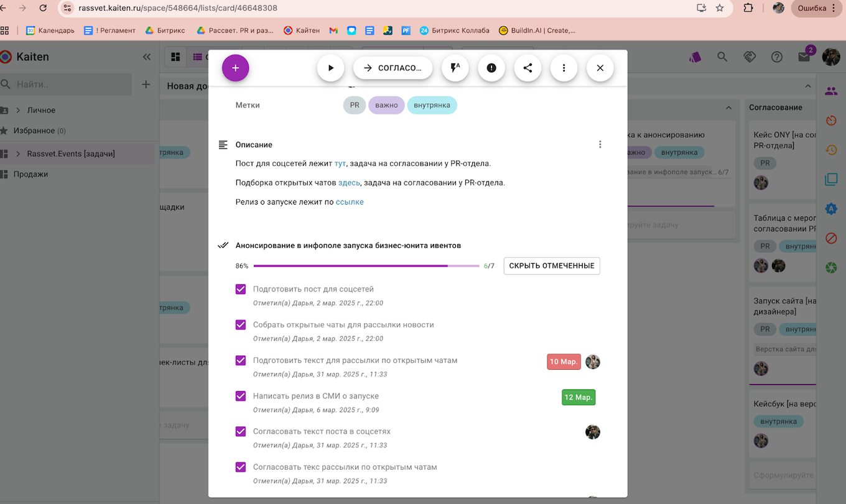Open the 'тут' link in description
846x504 pixels.
(x=340, y=163)
